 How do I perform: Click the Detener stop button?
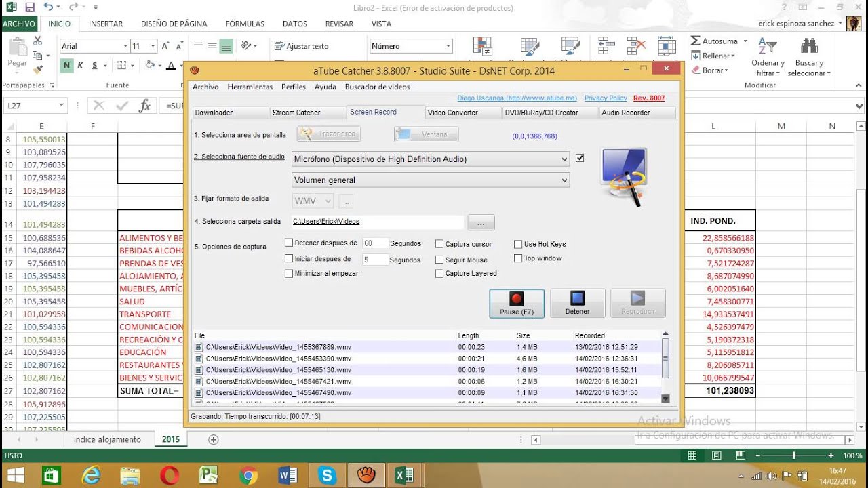[577, 304]
